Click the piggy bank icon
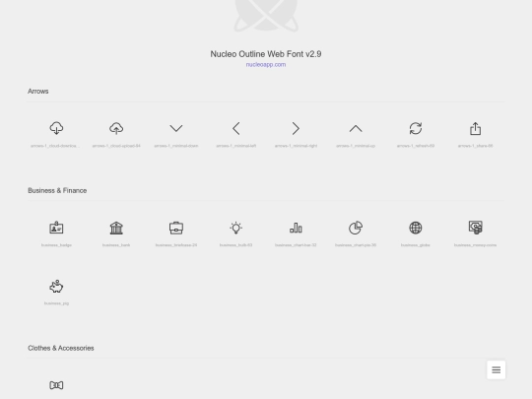Image resolution: width=532 pixels, height=399 pixels. 56,287
